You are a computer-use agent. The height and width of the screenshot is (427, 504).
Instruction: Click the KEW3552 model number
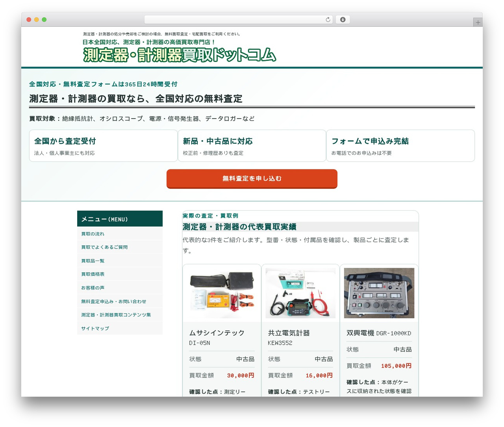point(280,343)
